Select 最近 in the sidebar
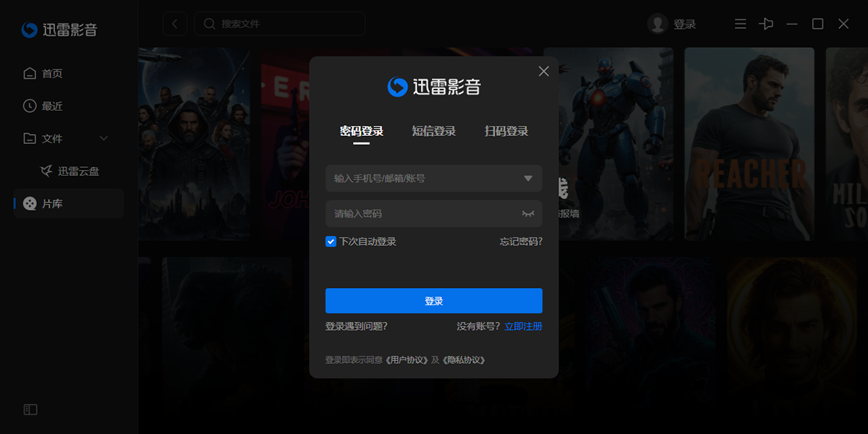 pos(52,106)
